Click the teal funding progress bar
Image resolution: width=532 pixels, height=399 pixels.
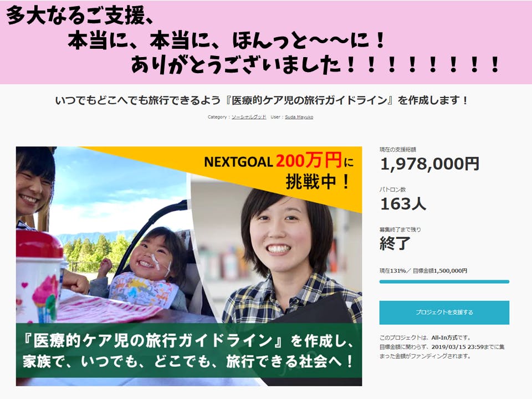444,282
